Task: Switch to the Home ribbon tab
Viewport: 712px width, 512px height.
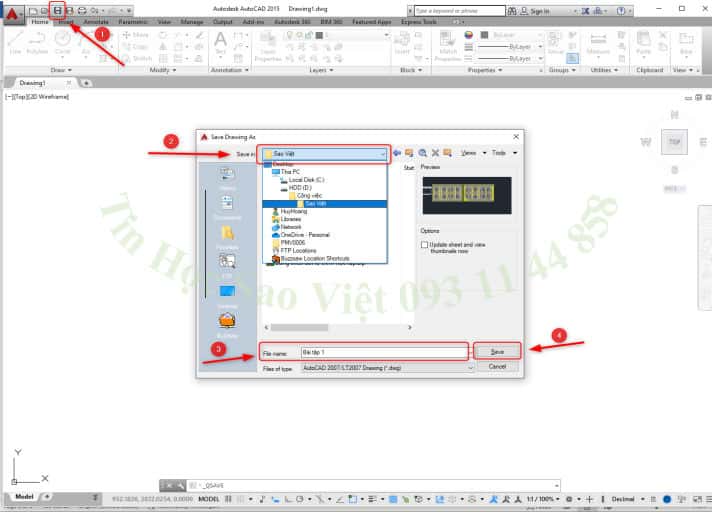Action: pyautogui.click(x=40, y=21)
